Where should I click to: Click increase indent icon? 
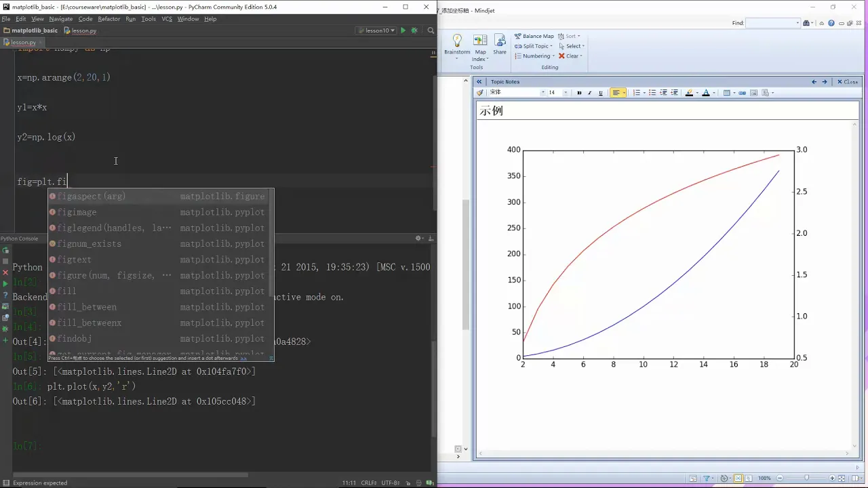(x=675, y=93)
